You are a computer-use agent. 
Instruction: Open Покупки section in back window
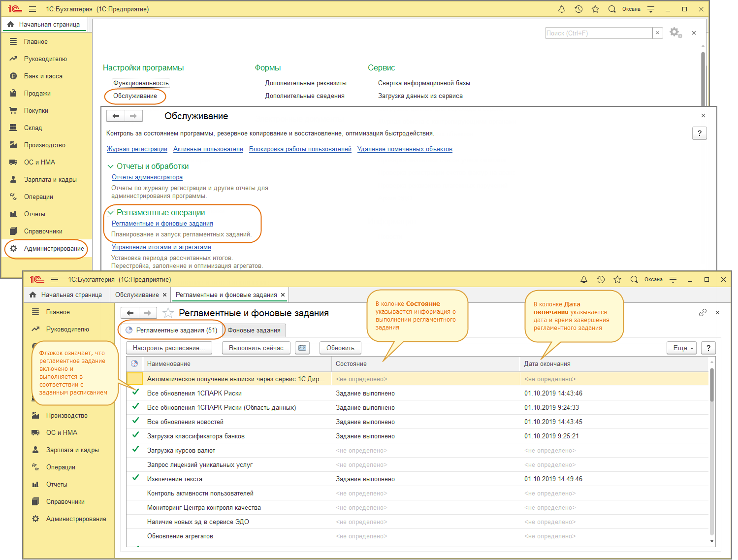pyautogui.click(x=36, y=110)
